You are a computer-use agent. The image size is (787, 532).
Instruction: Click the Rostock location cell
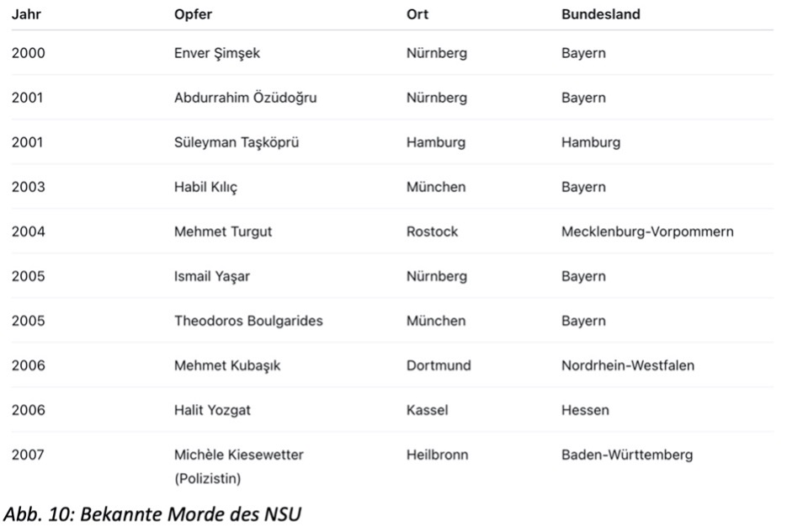(x=432, y=231)
